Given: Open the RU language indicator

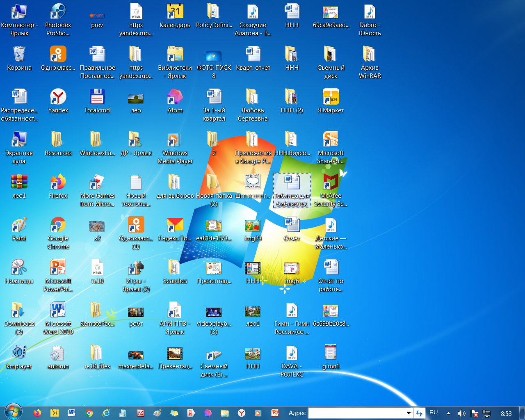Looking at the screenshot, I should pos(434,413).
